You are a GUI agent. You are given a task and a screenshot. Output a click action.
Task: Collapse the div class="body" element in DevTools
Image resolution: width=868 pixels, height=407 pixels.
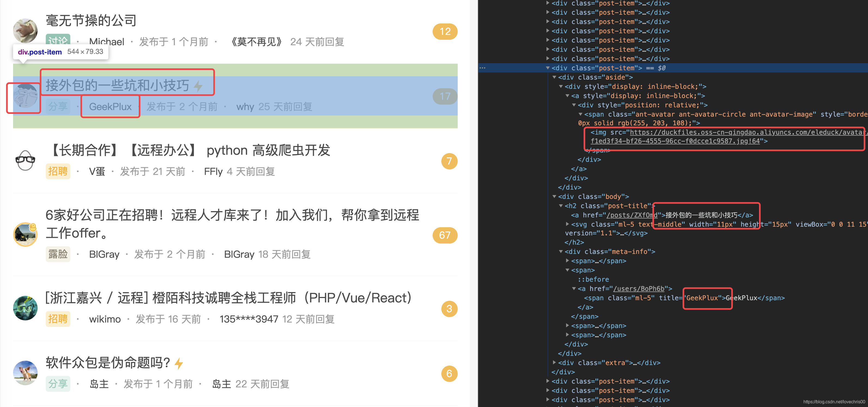554,196
